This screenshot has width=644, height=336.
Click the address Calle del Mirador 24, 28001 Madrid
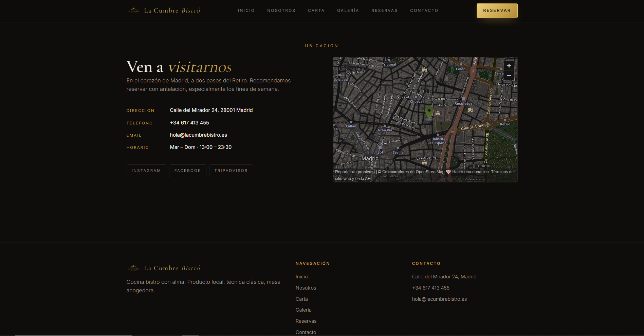pyautogui.click(x=211, y=110)
